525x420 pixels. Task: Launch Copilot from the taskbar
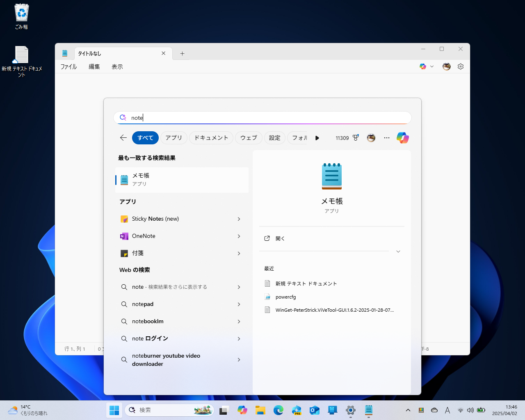pyautogui.click(x=242, y=410)
